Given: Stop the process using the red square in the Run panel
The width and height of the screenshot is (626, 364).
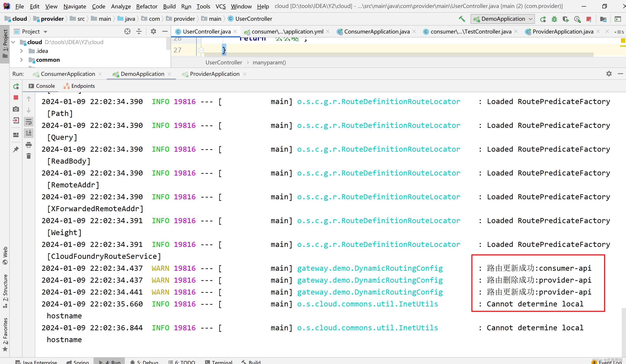Looking at the screenshot, I should [x=16, y=97].
